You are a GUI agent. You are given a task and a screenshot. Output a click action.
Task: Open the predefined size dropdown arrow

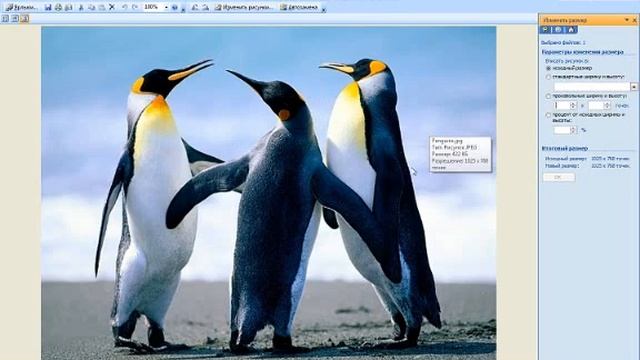[634, 87]
